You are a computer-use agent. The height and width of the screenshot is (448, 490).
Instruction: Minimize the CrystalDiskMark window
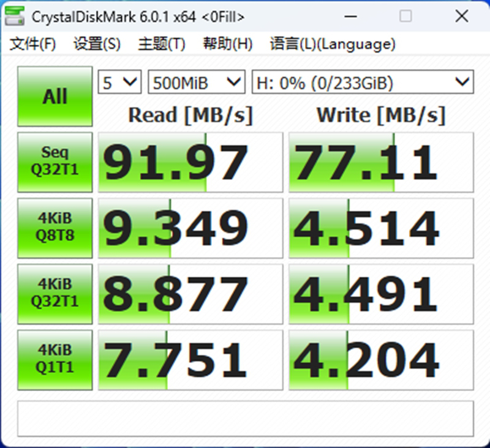350,17
